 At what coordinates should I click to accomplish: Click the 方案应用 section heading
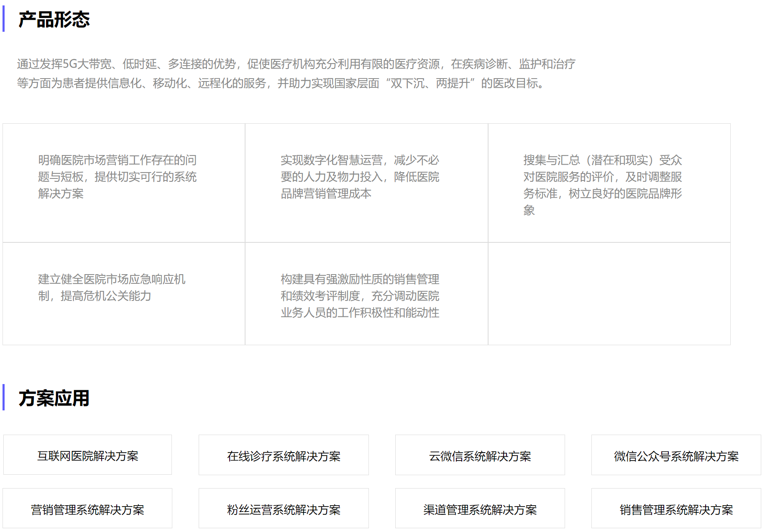pos(54,398)
